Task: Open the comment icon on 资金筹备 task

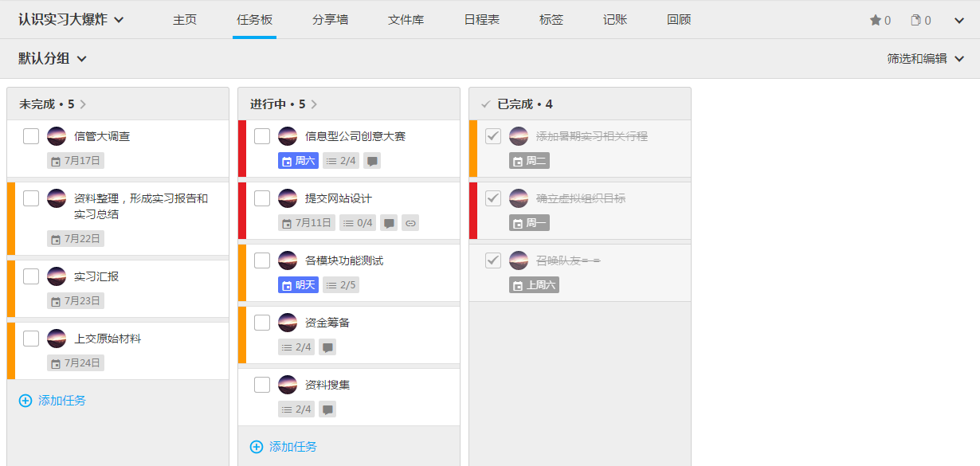Action: pyautogui.click(x=327, y=347)
